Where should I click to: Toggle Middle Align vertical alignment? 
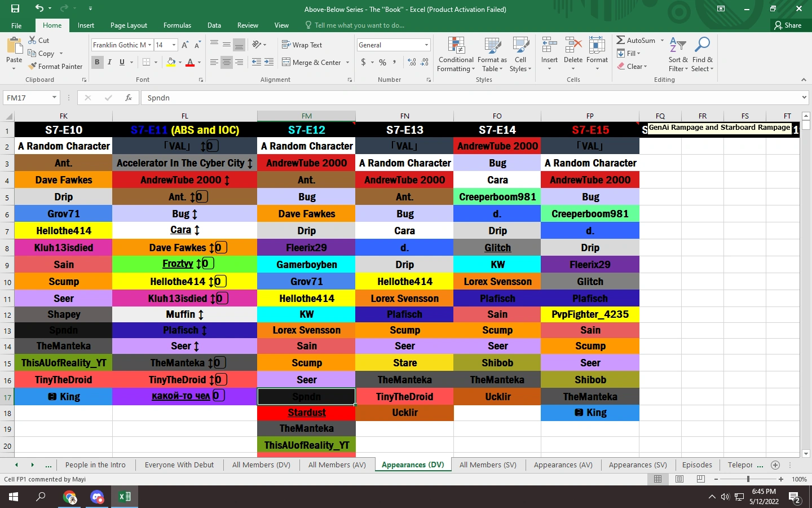point(226,45)
